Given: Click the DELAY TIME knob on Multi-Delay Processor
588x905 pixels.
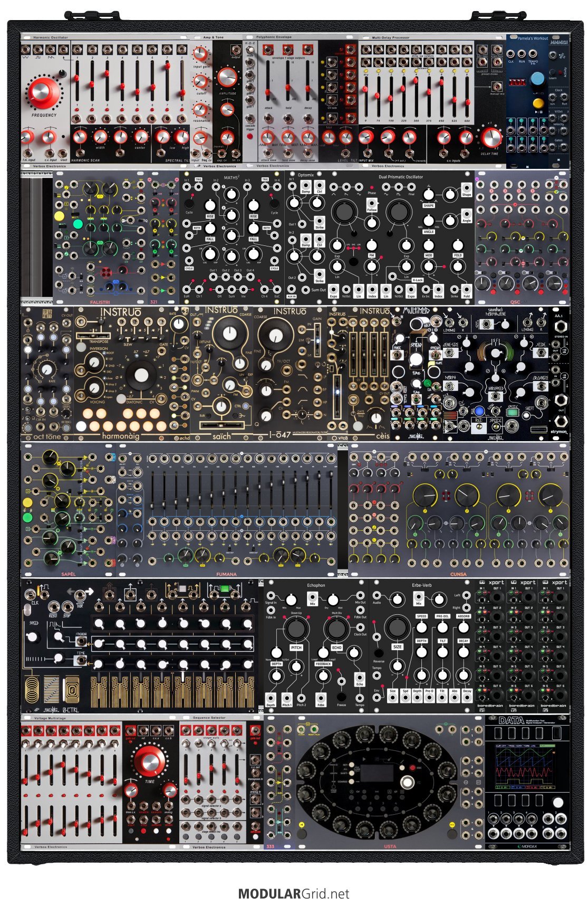Looking at the screenshot, I should 491,138.
